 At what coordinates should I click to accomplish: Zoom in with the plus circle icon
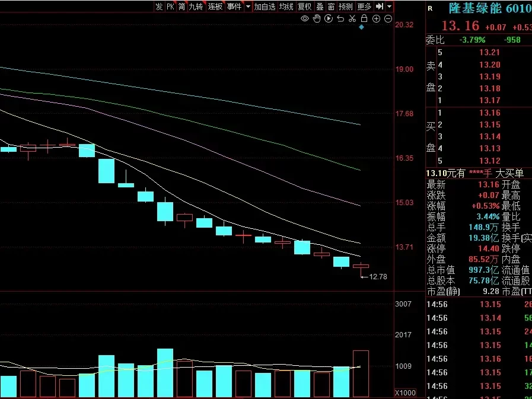pos(377,19)
